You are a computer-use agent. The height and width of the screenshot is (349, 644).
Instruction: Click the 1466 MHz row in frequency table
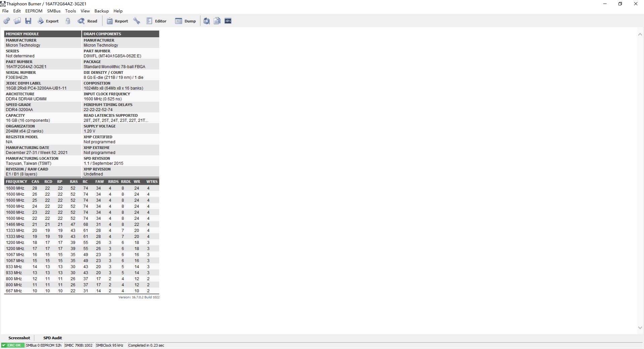coord(82,225)
